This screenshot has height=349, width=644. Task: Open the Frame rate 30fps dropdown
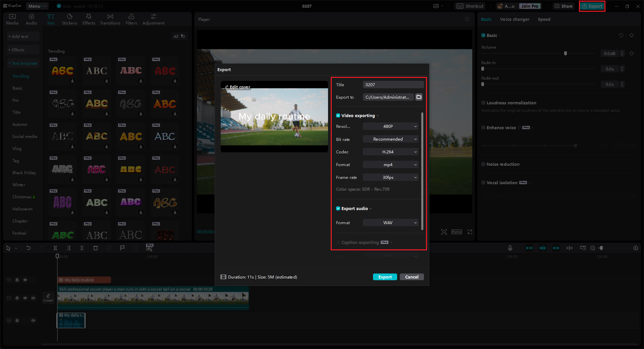tap(391, 178)
